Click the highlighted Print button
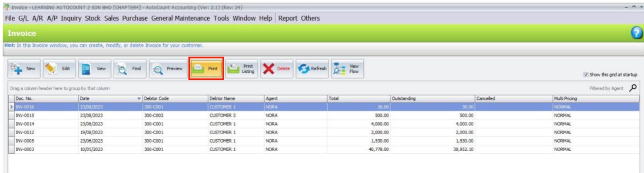Viewport: 644px width, 173px height. (206, 69)
